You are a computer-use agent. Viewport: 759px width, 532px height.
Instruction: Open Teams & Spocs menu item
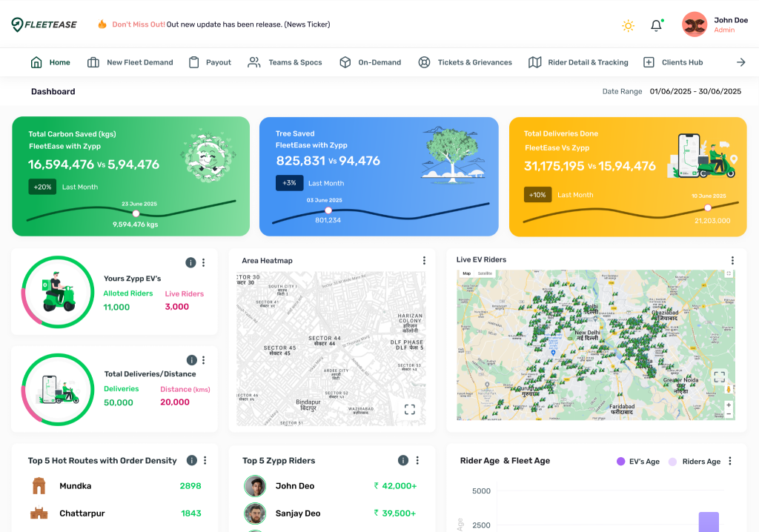(285, 62)
